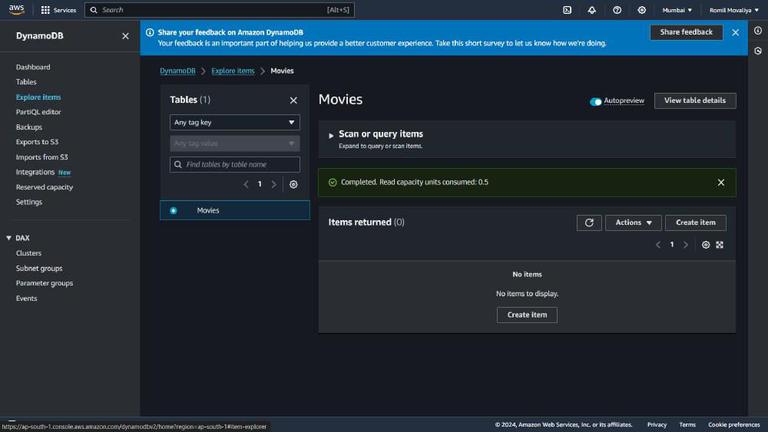Open the history clock icon on right edge

(758, 51)
